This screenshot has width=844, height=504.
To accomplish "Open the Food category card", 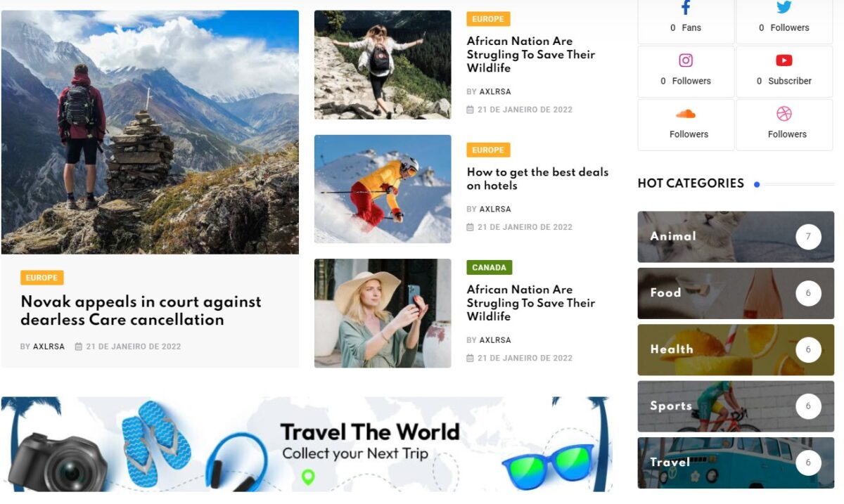I will coord(736,293).
